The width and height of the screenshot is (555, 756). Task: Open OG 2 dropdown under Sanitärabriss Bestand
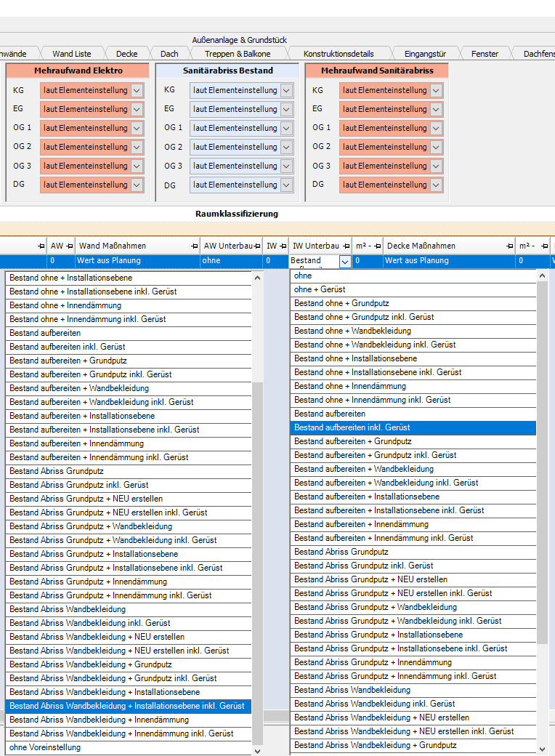tap(287, 147)
